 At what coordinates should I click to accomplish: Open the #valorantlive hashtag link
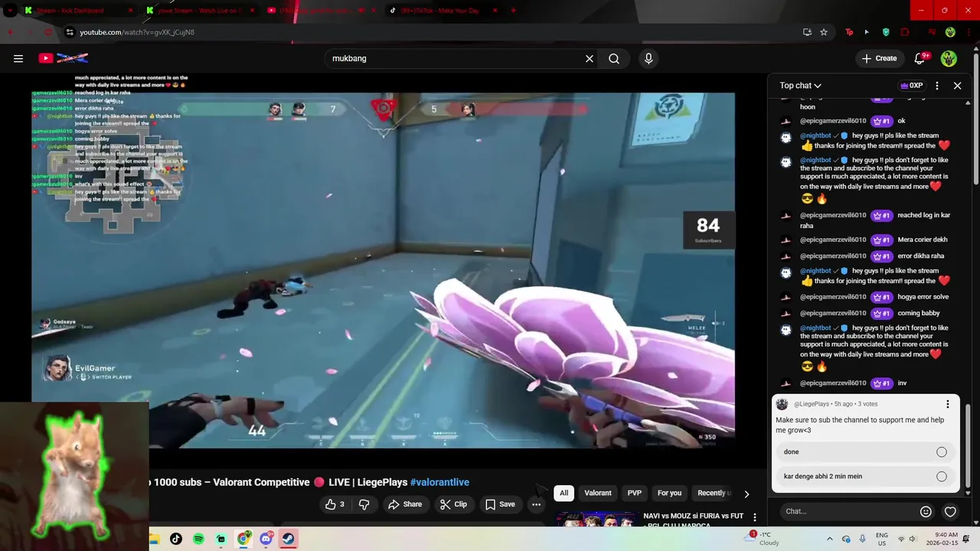(x=439, y=483)
